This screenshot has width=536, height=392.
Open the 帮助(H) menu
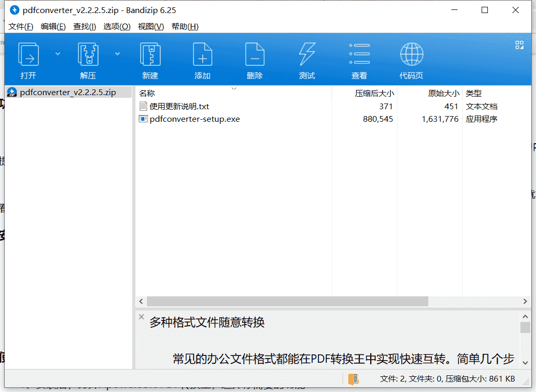[185, 27]
